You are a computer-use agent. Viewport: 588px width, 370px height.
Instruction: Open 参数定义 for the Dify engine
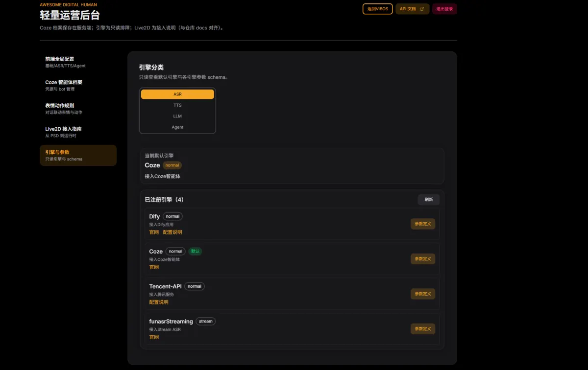pos(423,224)
